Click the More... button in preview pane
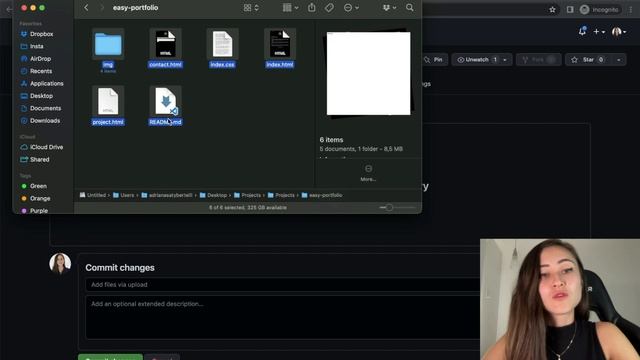The height and width of the screenshot is (360, 640). 368,173
